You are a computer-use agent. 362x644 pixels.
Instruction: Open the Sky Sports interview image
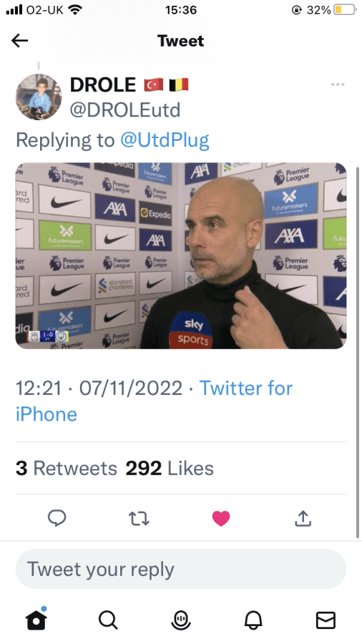coord(181,255)
